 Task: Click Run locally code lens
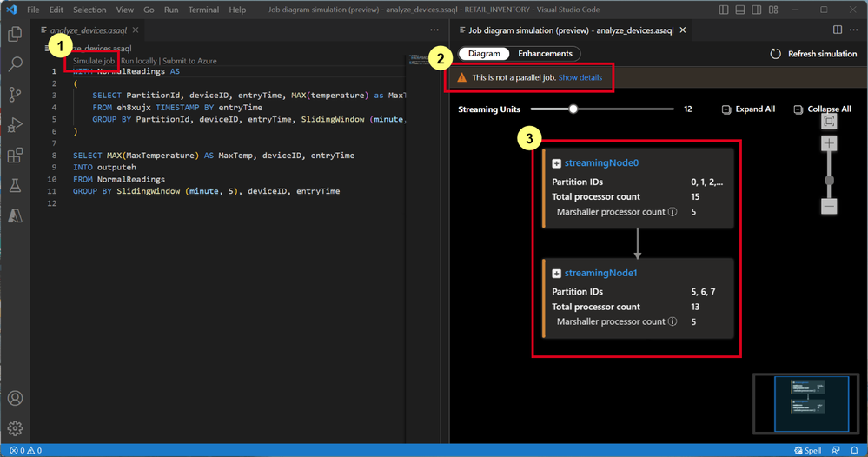click(139, 61)
